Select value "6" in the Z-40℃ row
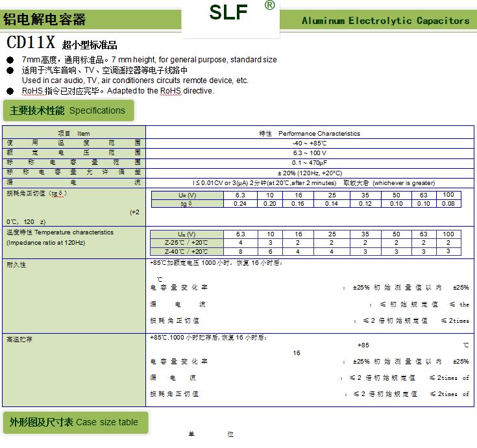The image size is (477, 448). click(x=270, y=252)
